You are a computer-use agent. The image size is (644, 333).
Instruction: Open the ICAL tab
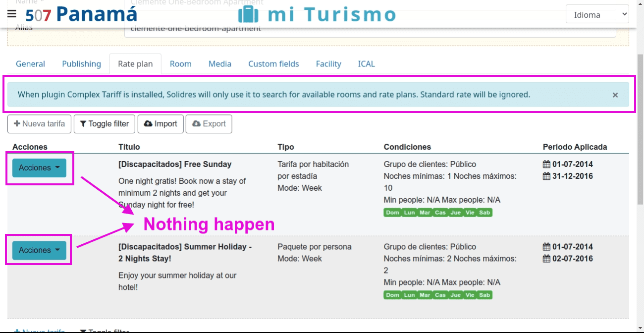tap(366, 64)
